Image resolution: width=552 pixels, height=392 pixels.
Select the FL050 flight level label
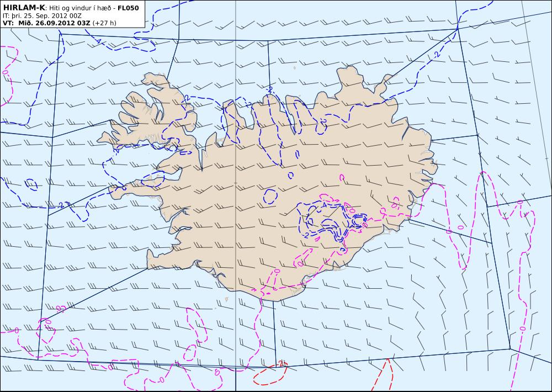128,8
